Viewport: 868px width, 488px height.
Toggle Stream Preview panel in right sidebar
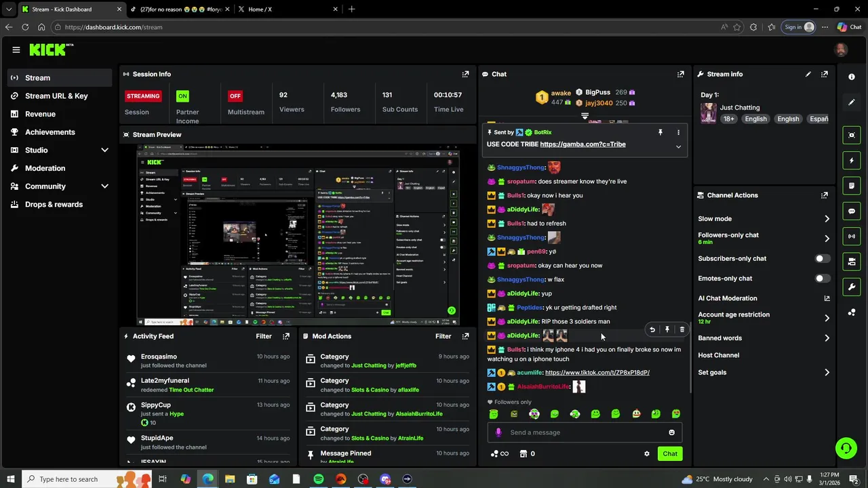click(x=852, y=135)
